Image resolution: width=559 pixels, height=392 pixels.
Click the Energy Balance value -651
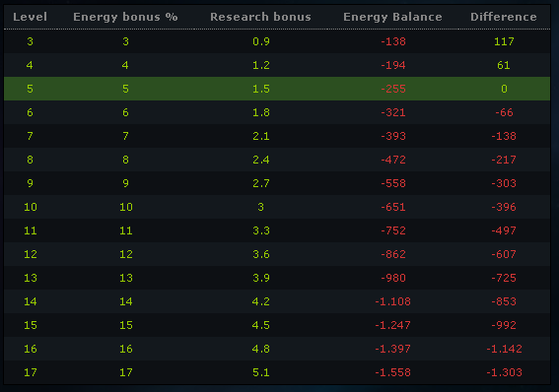393,207
